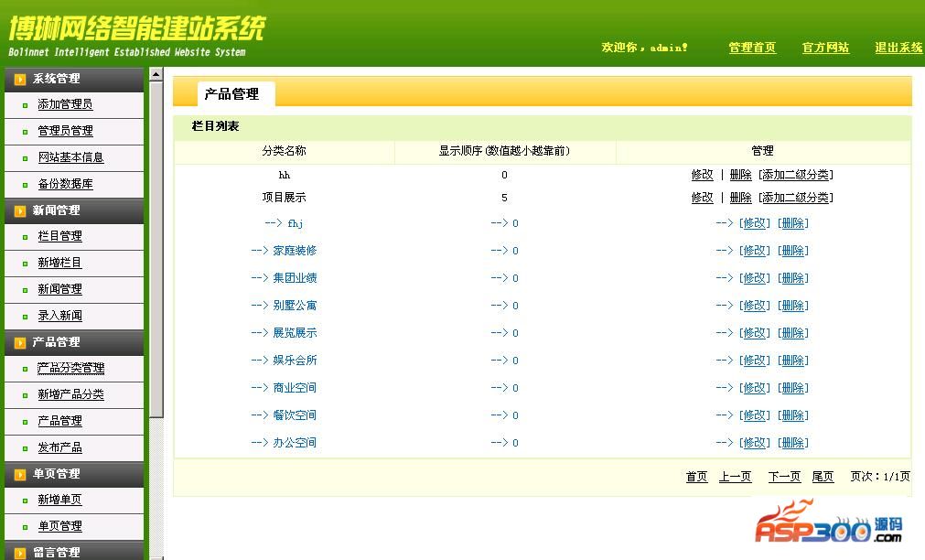Viewport: 925px width, 560px height.
Task: Click 修改 for the 展览展示 subcategory
Action: coord(755,333)
